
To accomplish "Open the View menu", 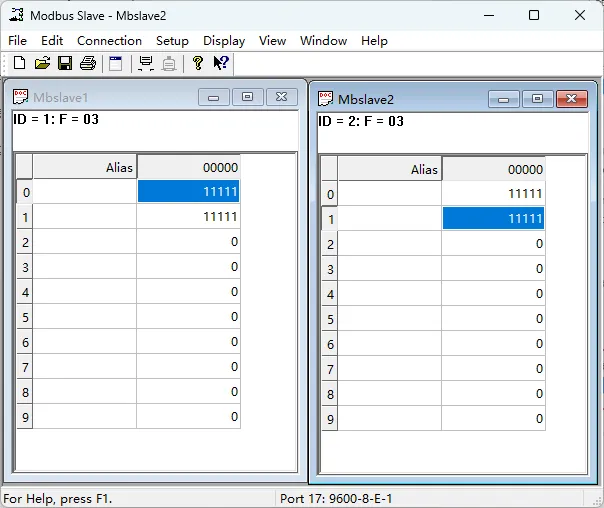I will 272,40.
